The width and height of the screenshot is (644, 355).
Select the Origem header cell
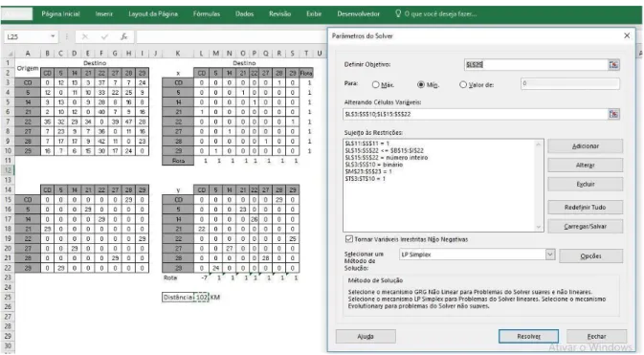pyautogui.click(x=28, y=68)
